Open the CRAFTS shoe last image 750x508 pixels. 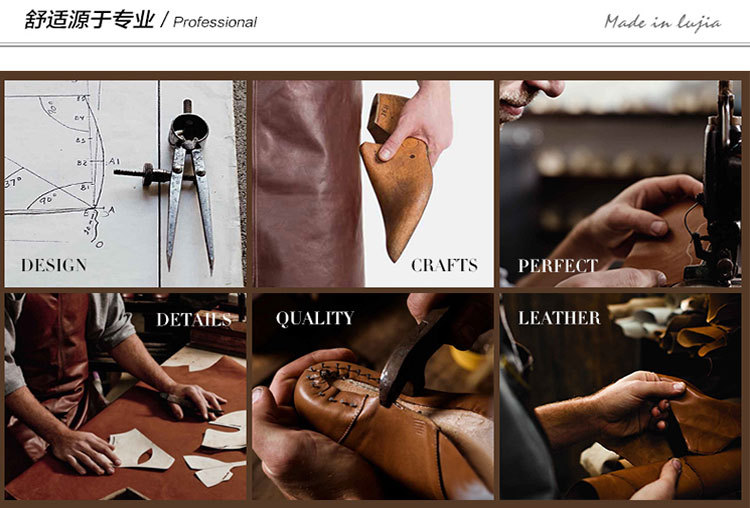373,184
